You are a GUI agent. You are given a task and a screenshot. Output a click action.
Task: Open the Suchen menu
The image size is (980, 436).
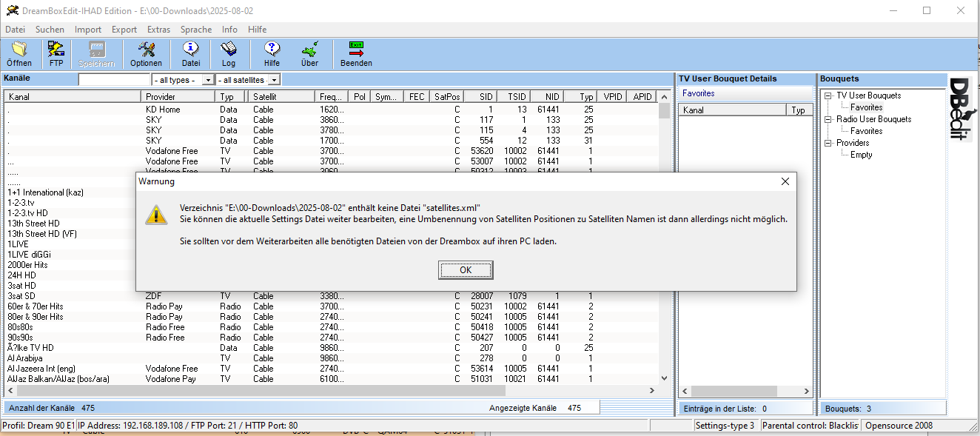tap(50, 30)
